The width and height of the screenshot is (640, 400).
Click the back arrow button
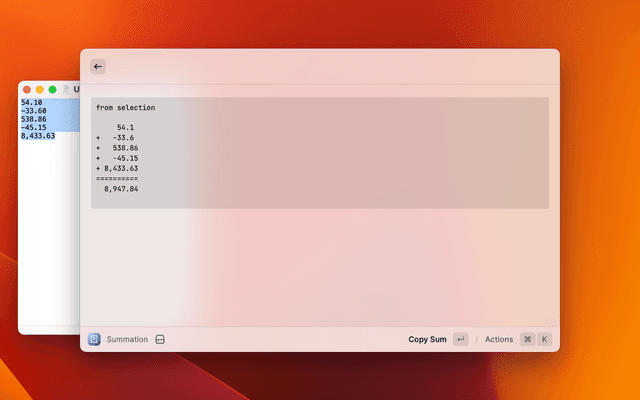[x=97, y=67]
